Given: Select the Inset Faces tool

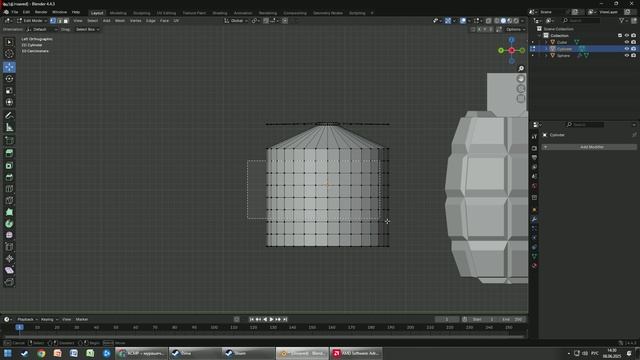Looking at the screenshot, I should [9, 165].
